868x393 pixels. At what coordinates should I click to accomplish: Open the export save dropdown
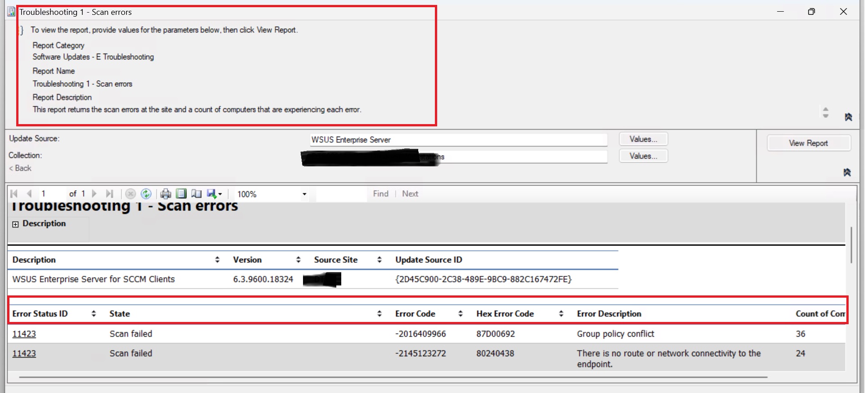pyautogui.click(x=214, y=194)
